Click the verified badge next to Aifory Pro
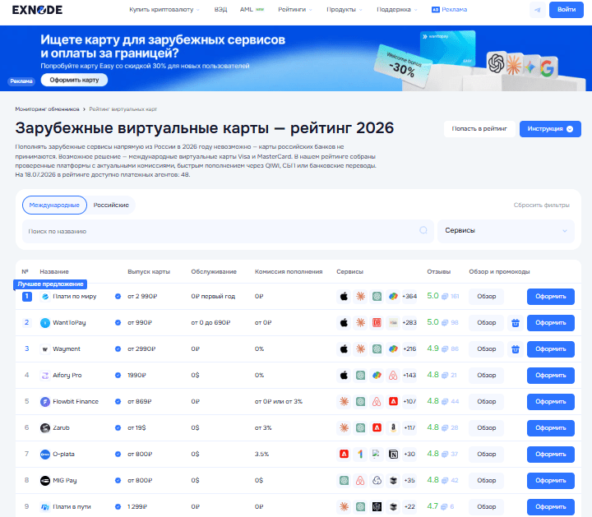Image resolution: width=592 pixels, height=517 pixels. click(118, 375)
